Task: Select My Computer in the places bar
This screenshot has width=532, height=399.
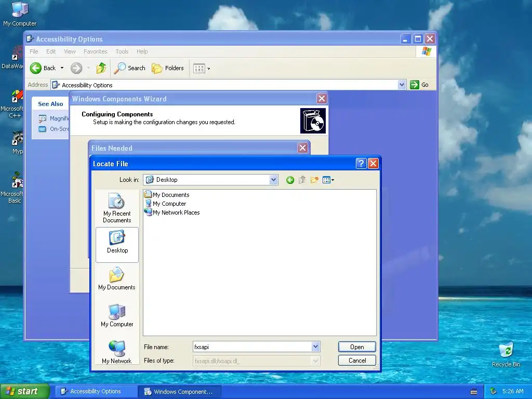Action: click(117, 315)
